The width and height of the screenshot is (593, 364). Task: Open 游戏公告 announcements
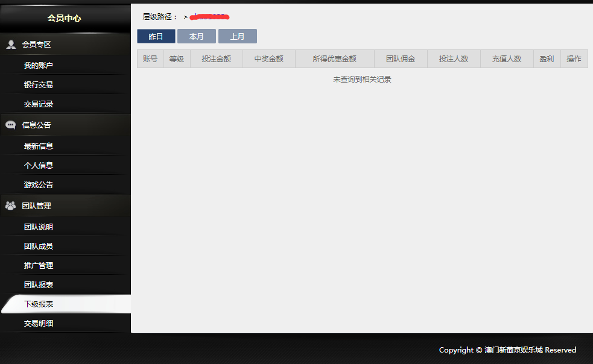[39, 184]
